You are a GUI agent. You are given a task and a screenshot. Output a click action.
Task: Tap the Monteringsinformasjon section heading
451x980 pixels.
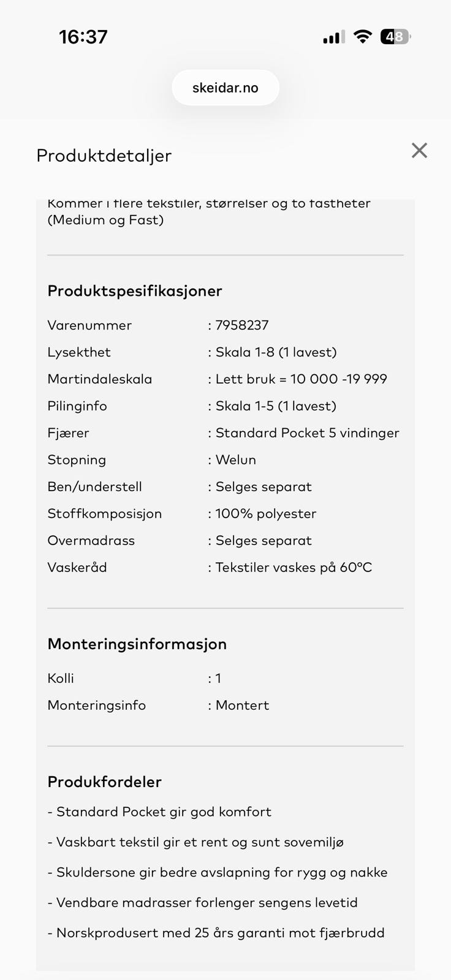coord(137,644)
